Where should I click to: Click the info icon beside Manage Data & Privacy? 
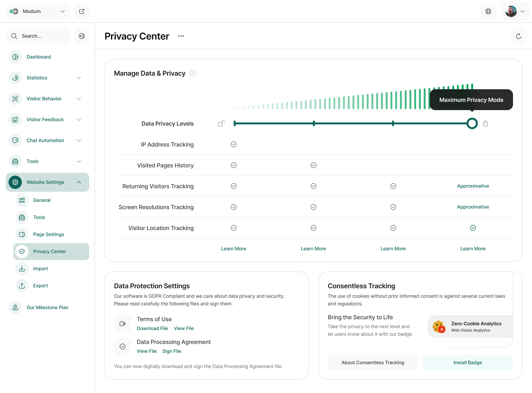pos(192,73)
